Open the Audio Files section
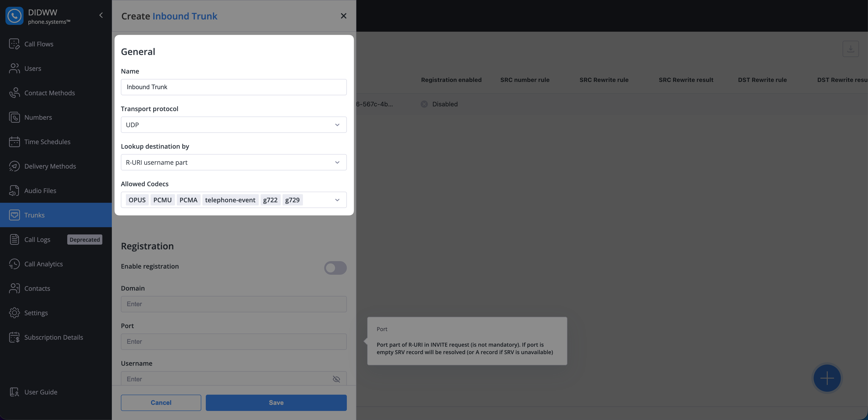Image resolution: width=868 pixels, height=420 pixels. tap(40, 191)
